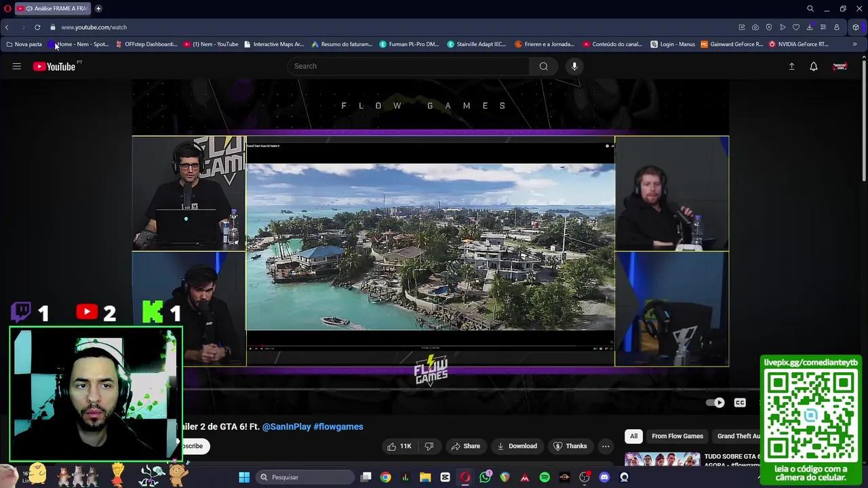Screen dimensions: 868x488
Task: Open the #flowgames hashtag link
Action: (338, 426)
